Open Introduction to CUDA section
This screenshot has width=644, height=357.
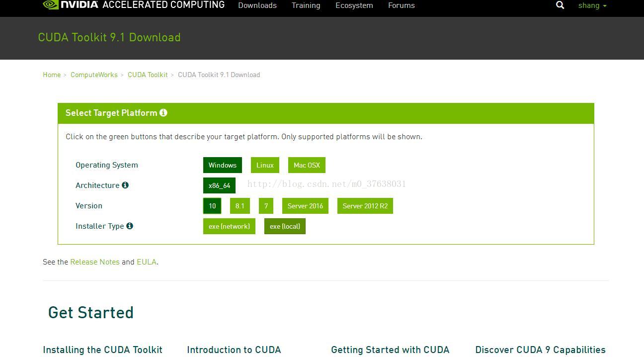pos(234,350)
